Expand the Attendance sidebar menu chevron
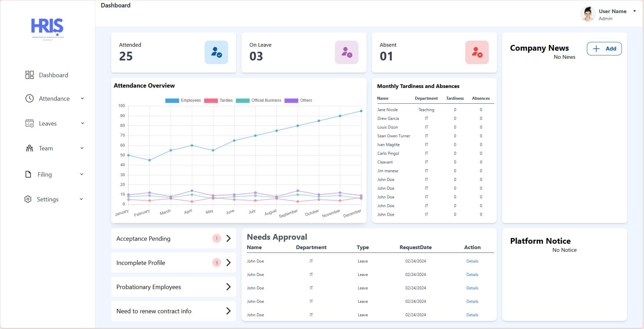 [82, 98]
